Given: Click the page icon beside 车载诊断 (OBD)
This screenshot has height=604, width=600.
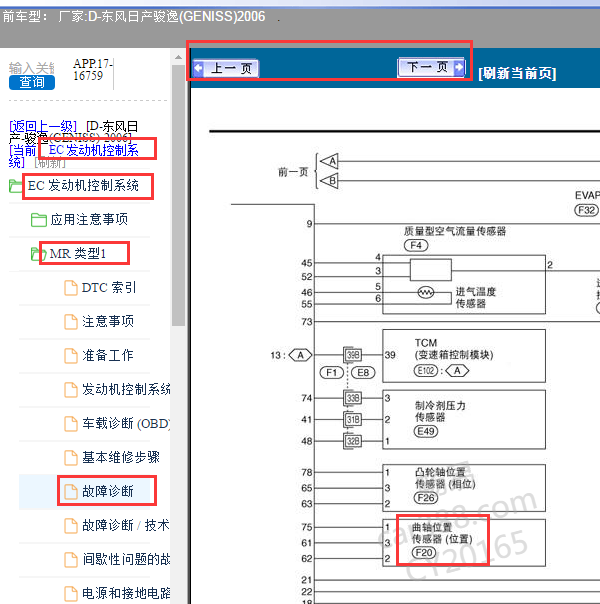Looking at the screenshot, I should (71, 424).
